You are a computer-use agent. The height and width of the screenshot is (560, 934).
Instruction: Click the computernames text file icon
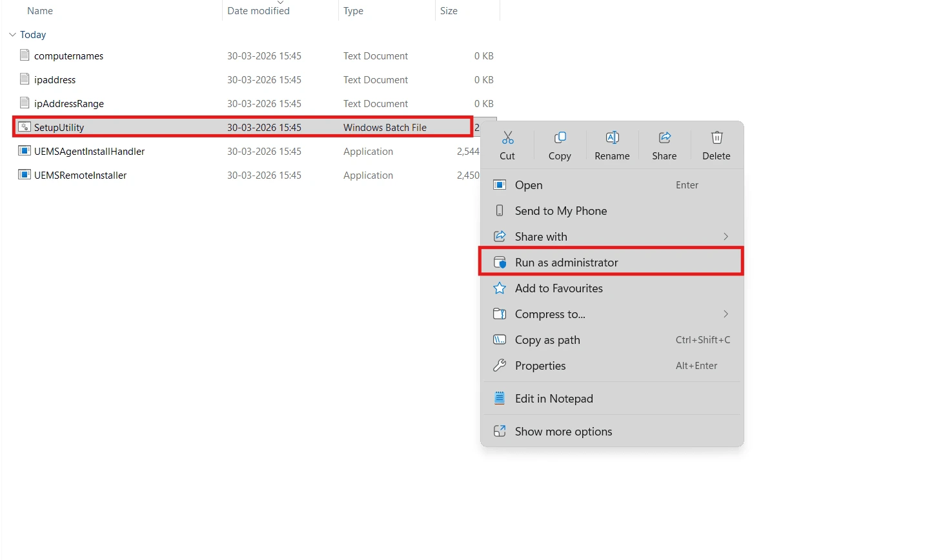pos(25,55)
